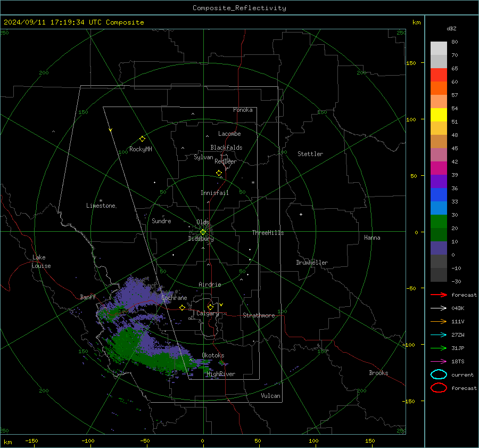Viewport: 479px width, 448px height.
Task: Click the yellow diamond at radar center near Olds
Action: pyautogui.click(x=203, y=232)
